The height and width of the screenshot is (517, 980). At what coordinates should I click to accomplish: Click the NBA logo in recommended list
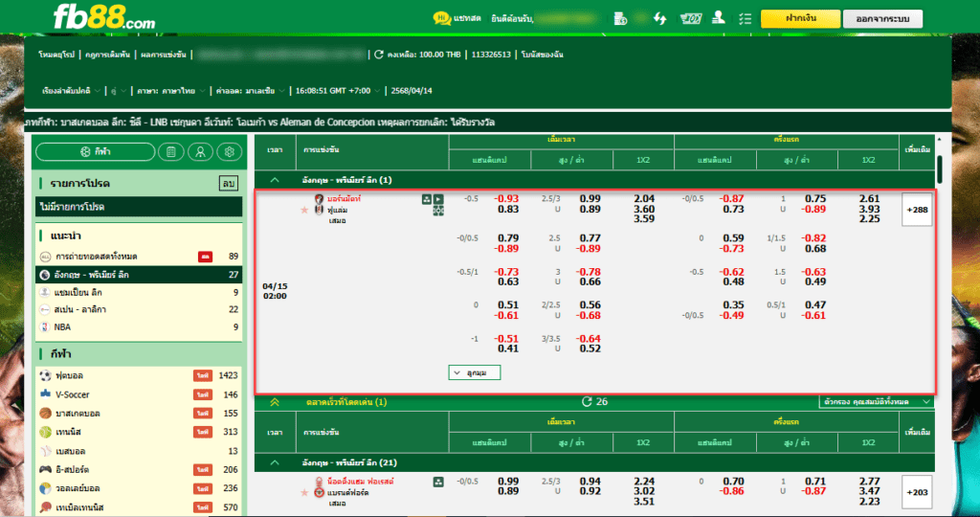tap(44, 326)
